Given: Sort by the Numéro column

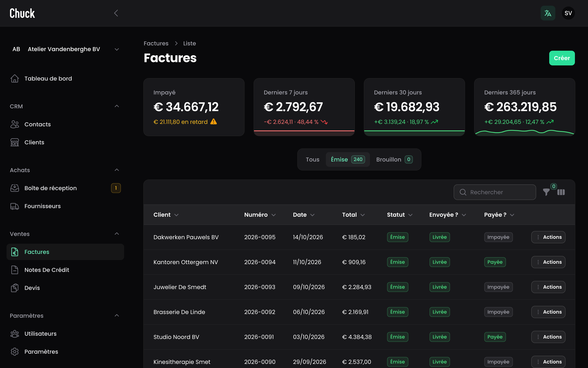Looking at the screenshot, I should (x=260, y=215).
